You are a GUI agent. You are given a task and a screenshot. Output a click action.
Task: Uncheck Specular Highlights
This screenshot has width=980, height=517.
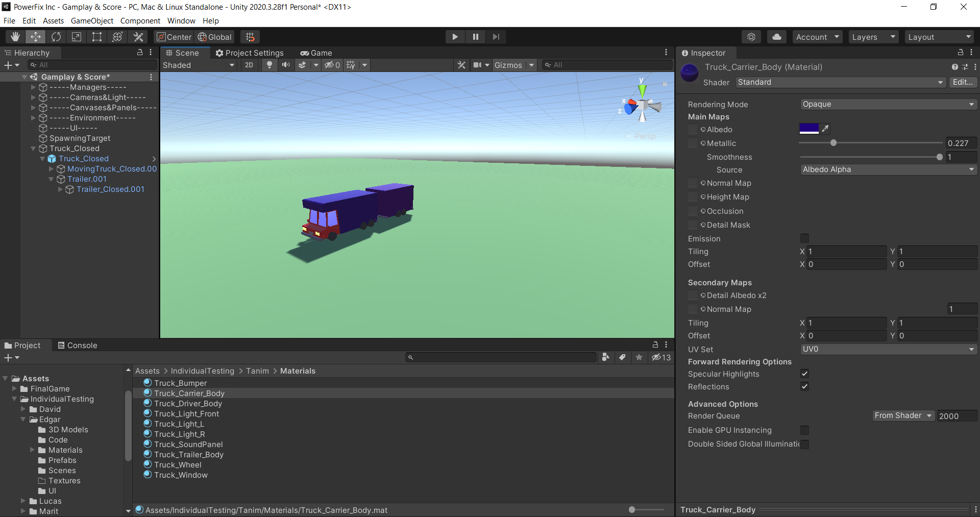click(x=804, y=374)
